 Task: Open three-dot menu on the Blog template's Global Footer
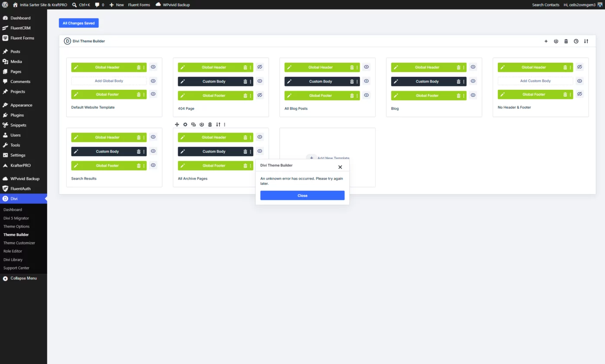pyautogui.click(x=464, y=95)
